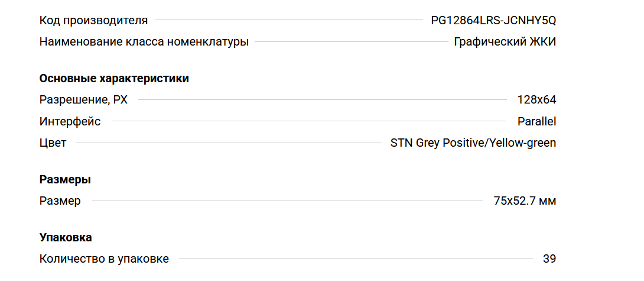Click the bold 'Размеры' section heading

[x=65, y=179]
